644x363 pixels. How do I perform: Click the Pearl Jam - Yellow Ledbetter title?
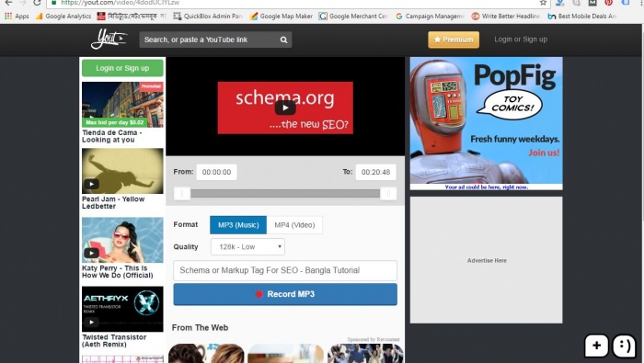point(113,202)
